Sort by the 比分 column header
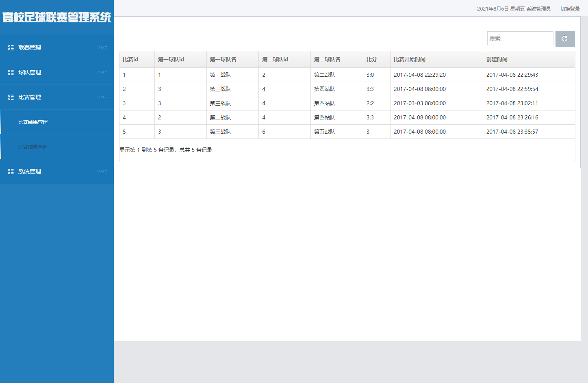The height and width of the screenshot is (383, 588). pyautogui.click(x=371, y=60)
